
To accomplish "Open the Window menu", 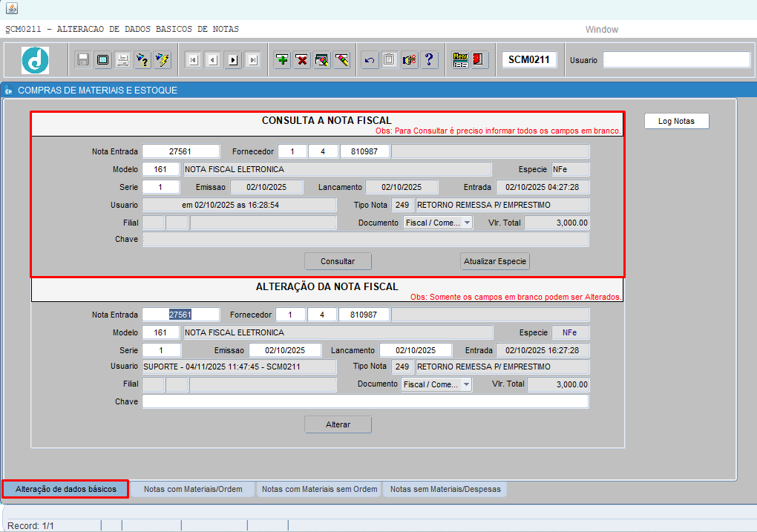I will [x=601, y=30].
